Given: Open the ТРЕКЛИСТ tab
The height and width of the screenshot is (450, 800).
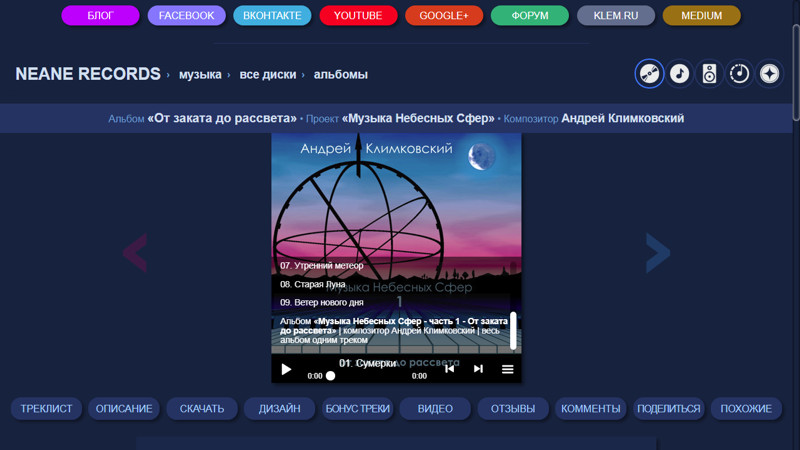Looking at the screenshot, I should tap(46, 409).
